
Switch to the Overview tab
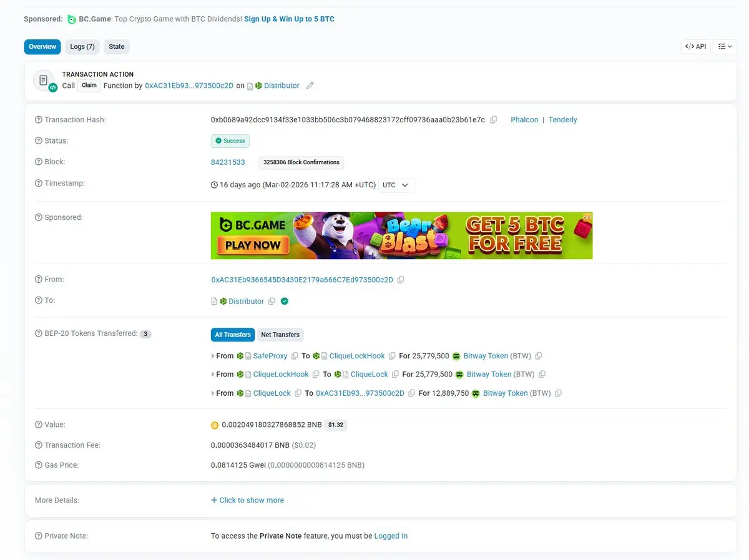(x=42, y=47)
